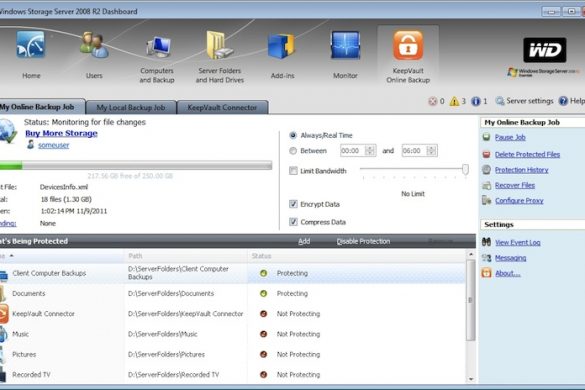Click Add in protected folders bar

(304, 241)
